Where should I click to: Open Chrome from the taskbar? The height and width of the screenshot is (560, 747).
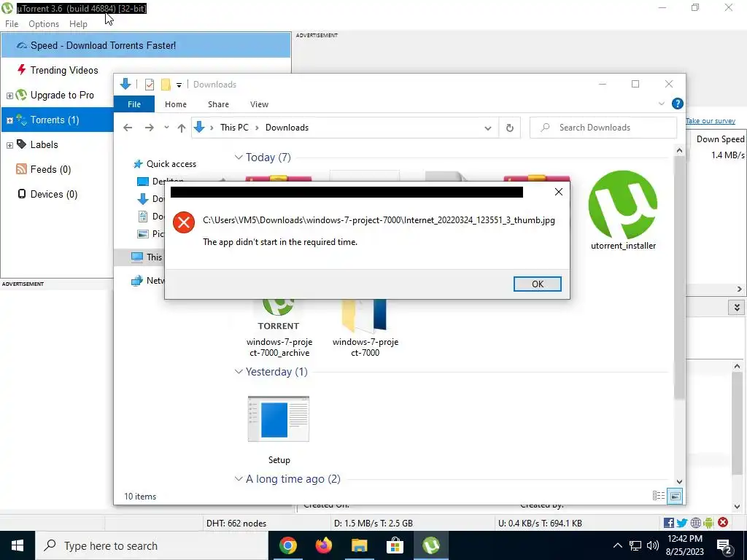[x=287, y=545]
